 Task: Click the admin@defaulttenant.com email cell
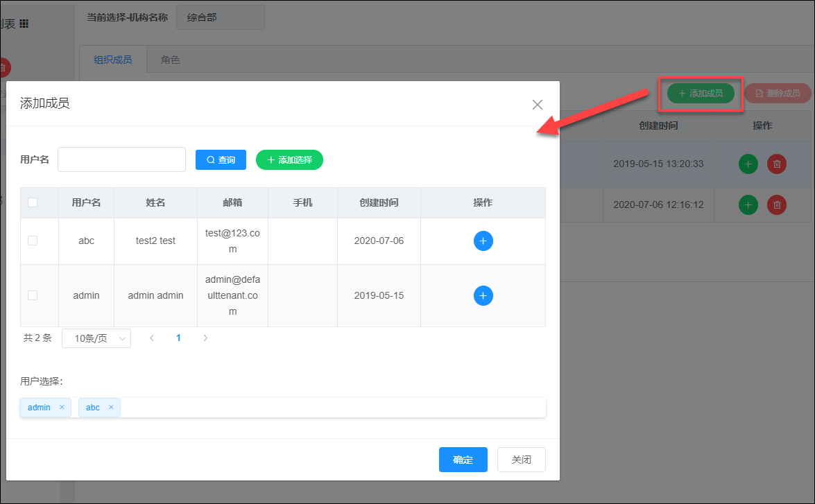[x=232, y=295]
